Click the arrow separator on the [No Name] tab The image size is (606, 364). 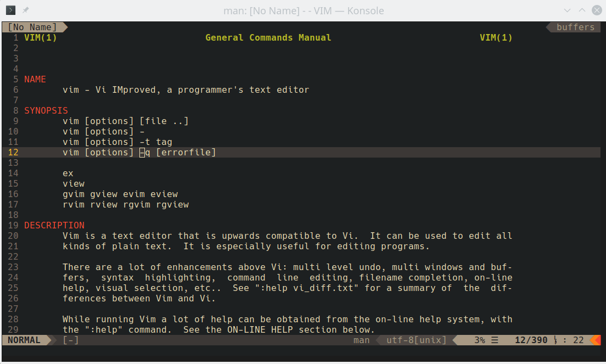(64, 26)
